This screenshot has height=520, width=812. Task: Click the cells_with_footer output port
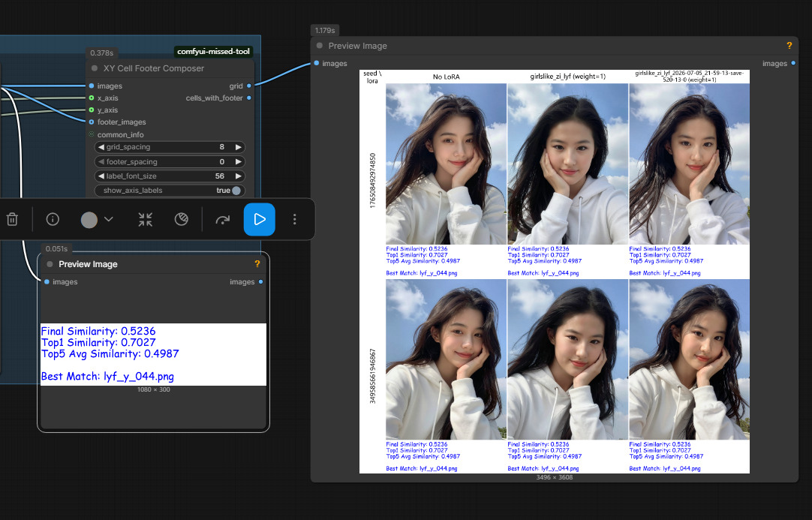pyautogui.click(x=249, y=98)
